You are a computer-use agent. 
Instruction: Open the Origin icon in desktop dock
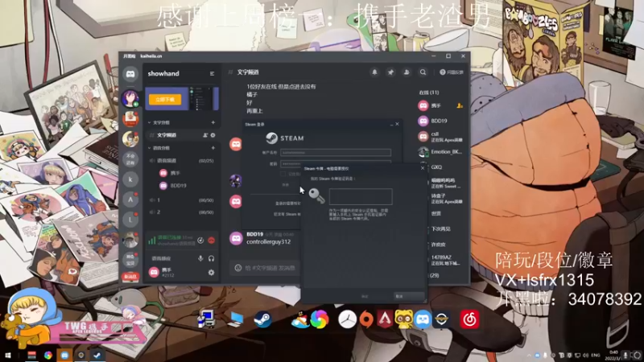tap(366, 319)
